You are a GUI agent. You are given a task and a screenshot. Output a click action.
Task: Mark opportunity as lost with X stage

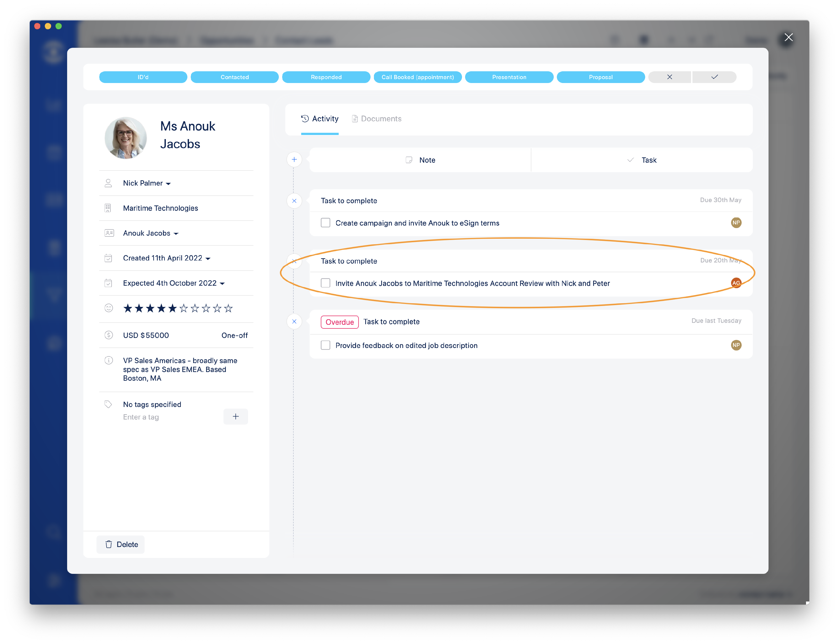click(670, 77)
